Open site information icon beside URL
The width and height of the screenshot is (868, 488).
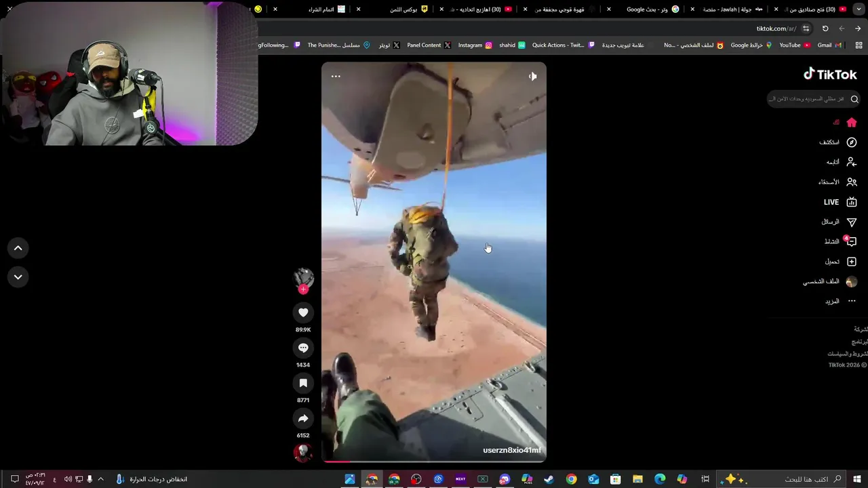(x=806, y=28)
